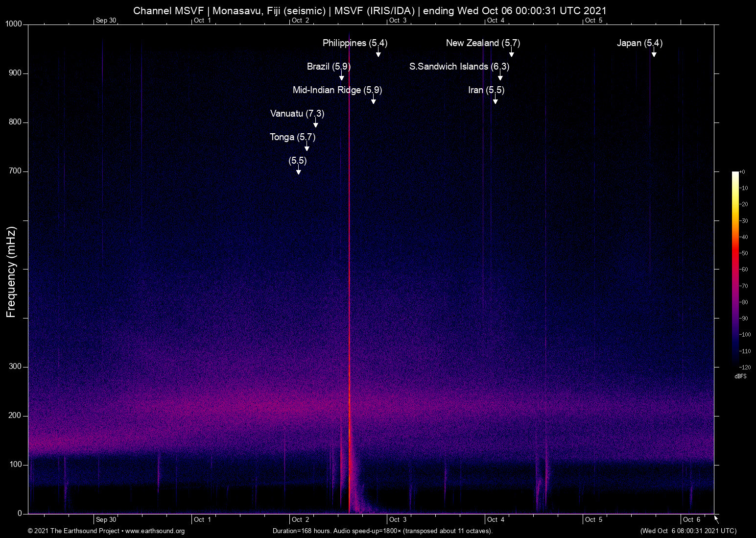Click the Oct 6 bottom axis label

[692, 520]
